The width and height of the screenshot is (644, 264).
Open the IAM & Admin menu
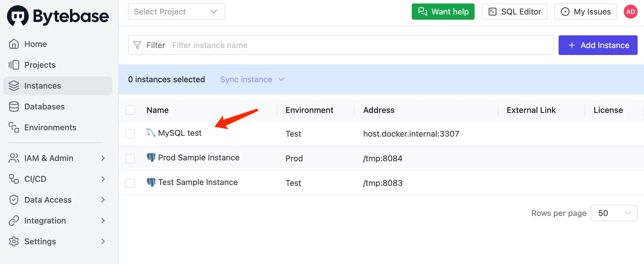pyautogui.click(x=58, y=158)
